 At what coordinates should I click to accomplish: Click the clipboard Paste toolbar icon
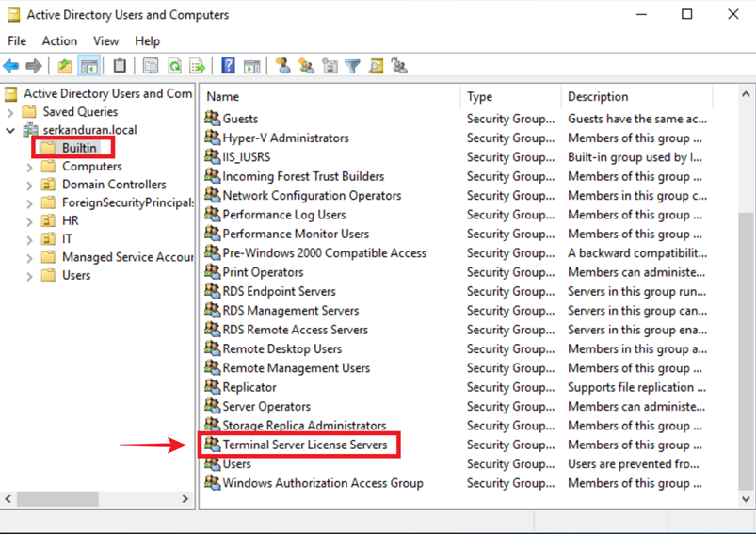[x=120, y=66]
